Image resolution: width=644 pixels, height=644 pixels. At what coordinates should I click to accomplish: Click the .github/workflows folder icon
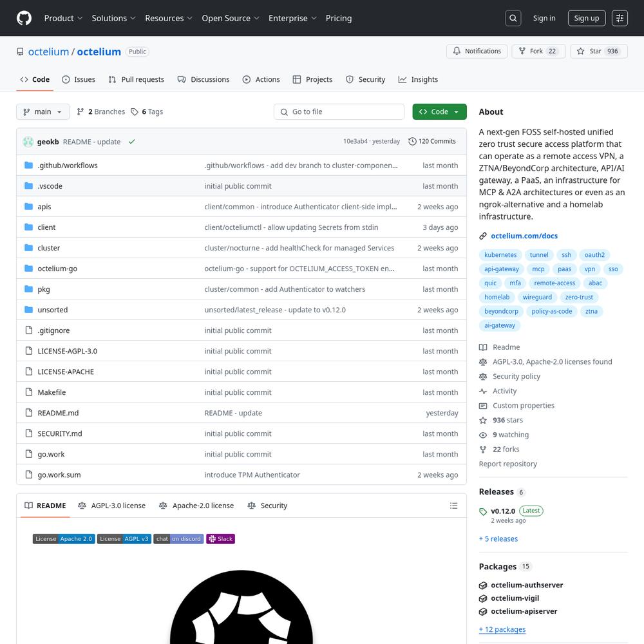(28, 165)
